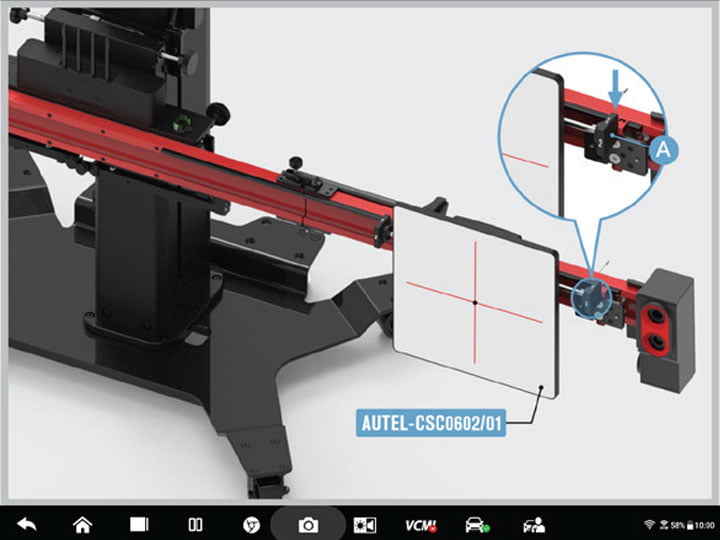Viewport: 720px width, 540px height.
Task: Tap the split-screen icon in bottom bar
Action: [196, 524]
